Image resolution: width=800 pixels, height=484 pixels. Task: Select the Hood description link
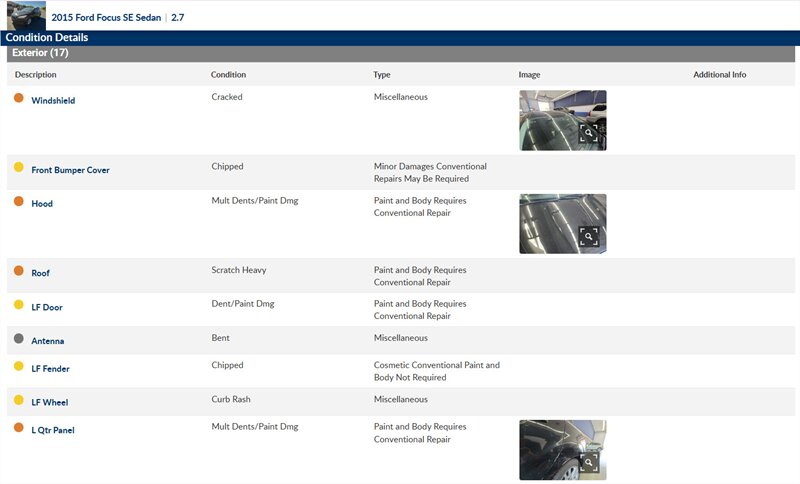pos(42,204)
